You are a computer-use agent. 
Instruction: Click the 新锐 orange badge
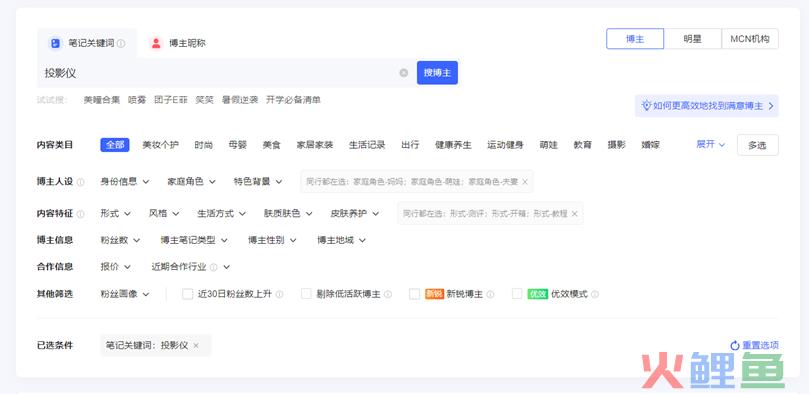(x=434, y=294)
